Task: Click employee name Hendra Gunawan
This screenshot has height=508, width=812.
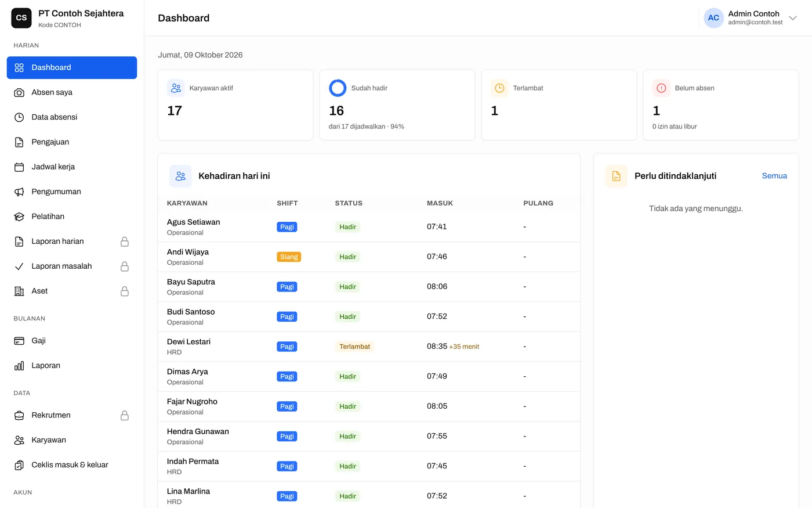Action: click(198, 432)
